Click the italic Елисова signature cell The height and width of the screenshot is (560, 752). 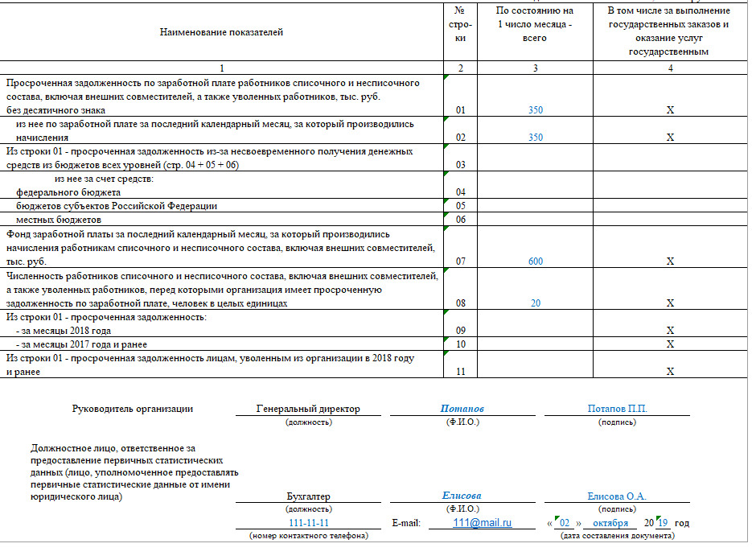coord(462,496)
